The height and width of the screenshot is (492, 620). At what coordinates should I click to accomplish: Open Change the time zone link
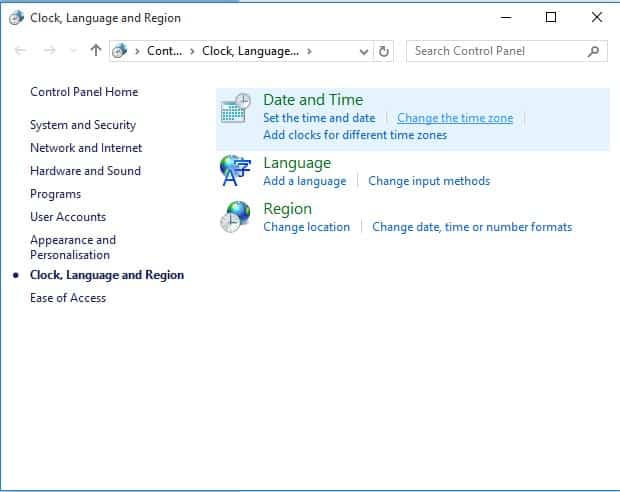(x=455, y=118)
